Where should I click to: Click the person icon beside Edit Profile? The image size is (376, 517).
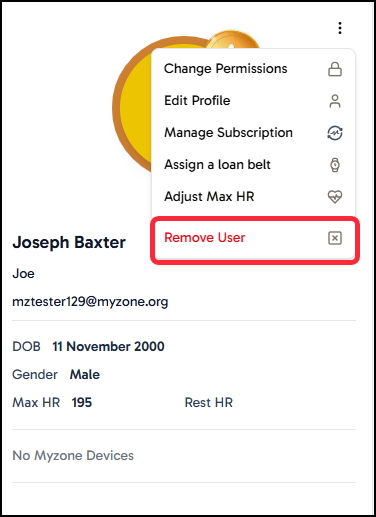pyautogui.click(x=335, y=101)
